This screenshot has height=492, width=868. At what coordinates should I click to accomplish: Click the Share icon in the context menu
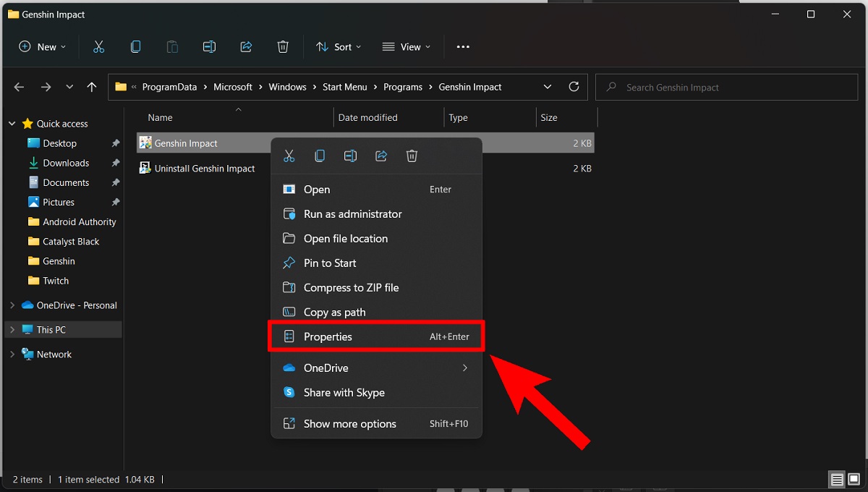tap(381, 156)
